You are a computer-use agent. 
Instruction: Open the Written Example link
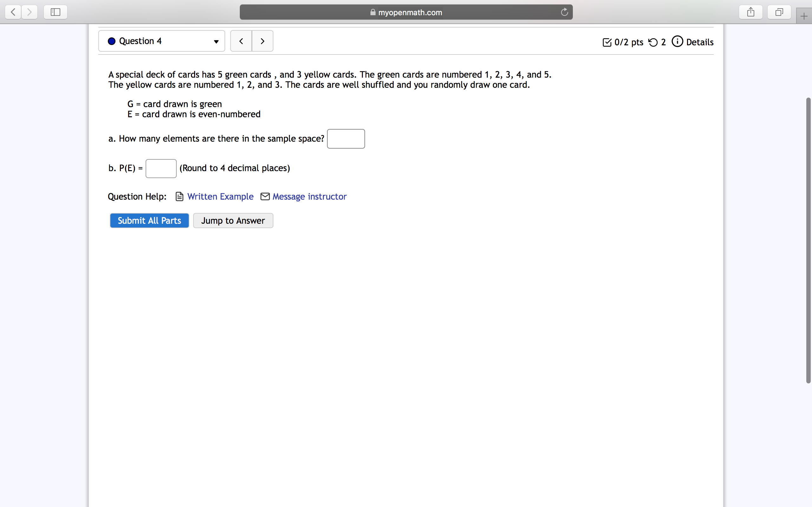point(220,196)
